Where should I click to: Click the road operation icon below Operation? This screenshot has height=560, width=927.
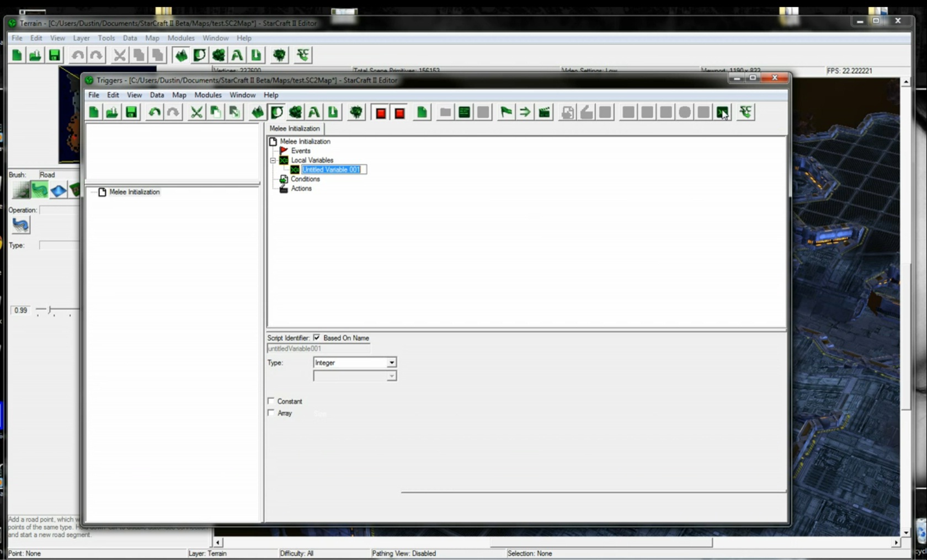point(21,225)
